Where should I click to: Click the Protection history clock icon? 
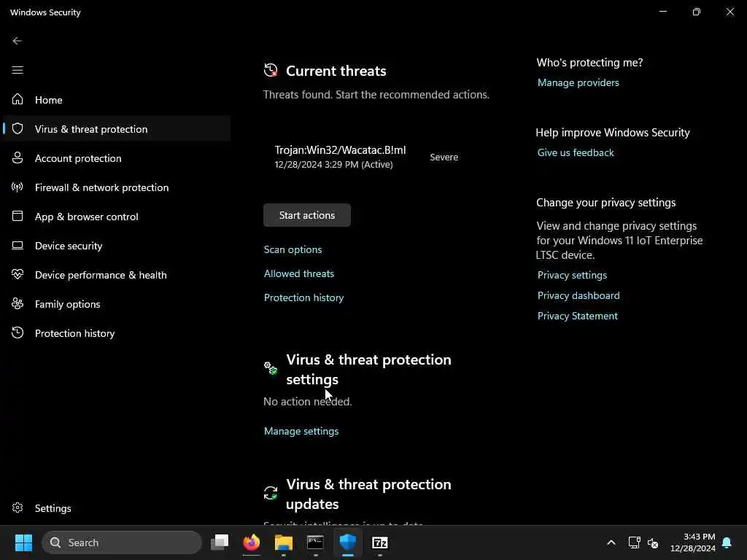pyautogui.click(x=18, y=332)
